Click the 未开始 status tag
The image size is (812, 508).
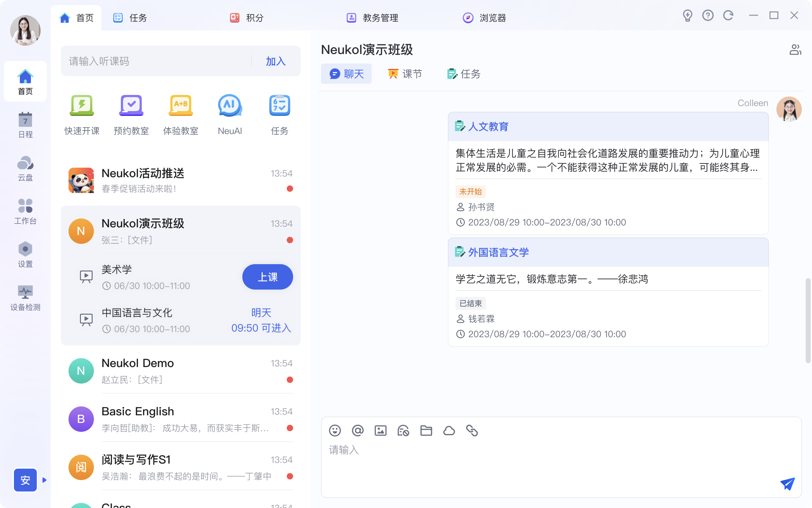point(470,191)
